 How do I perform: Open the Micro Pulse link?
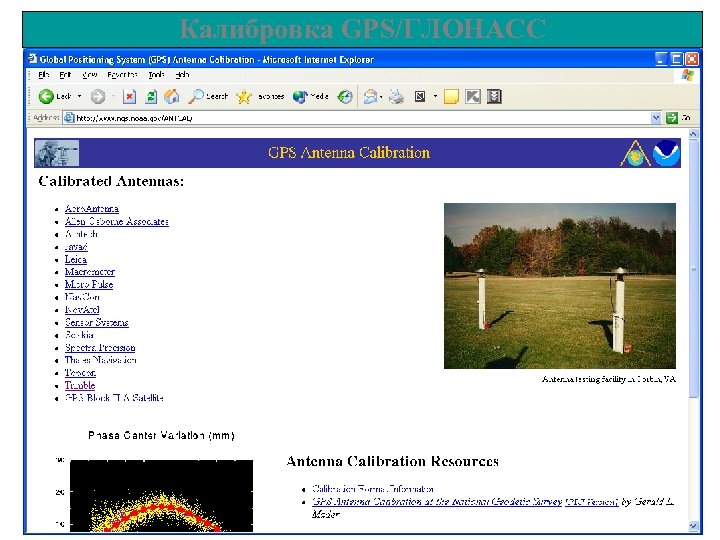(x=89, y=285)
